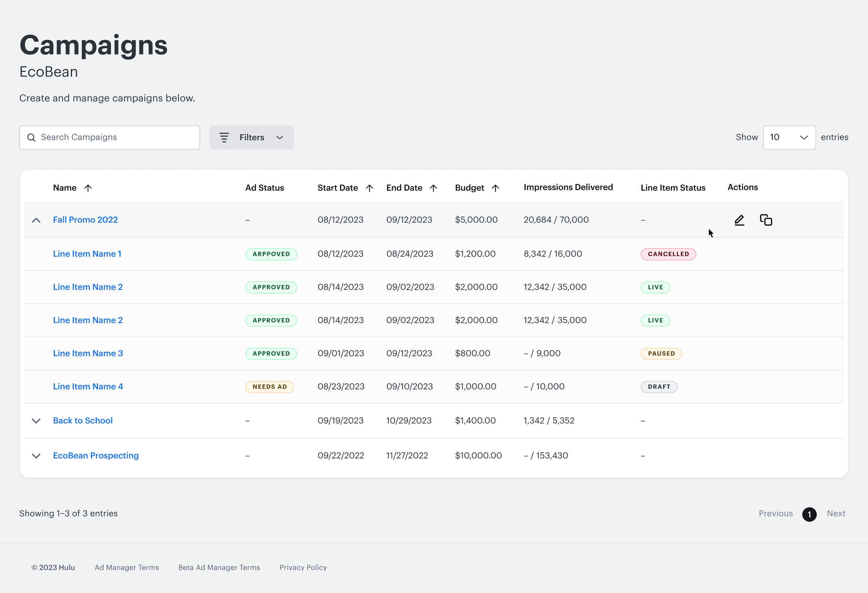Click the edit pencil icon for Fall Promo 2022
Image resolution: width=868 pixels, height=593 pixels.
pyautogui.click(x=739, y=220)
